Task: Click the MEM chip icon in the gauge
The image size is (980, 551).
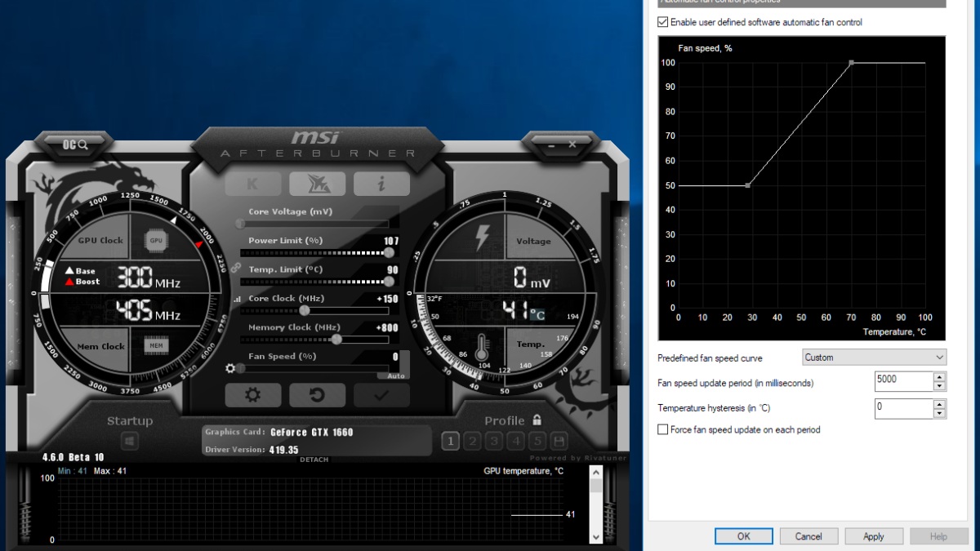Action: (156, 346)
